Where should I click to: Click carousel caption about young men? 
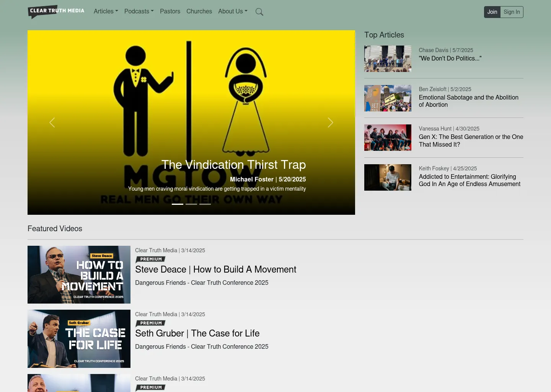tap(217, 189)
